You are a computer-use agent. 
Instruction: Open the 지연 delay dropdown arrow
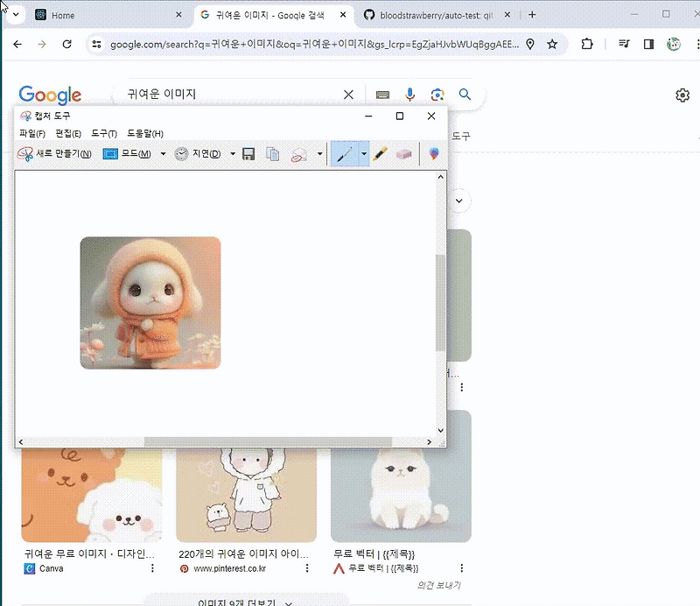coord(234,153)
